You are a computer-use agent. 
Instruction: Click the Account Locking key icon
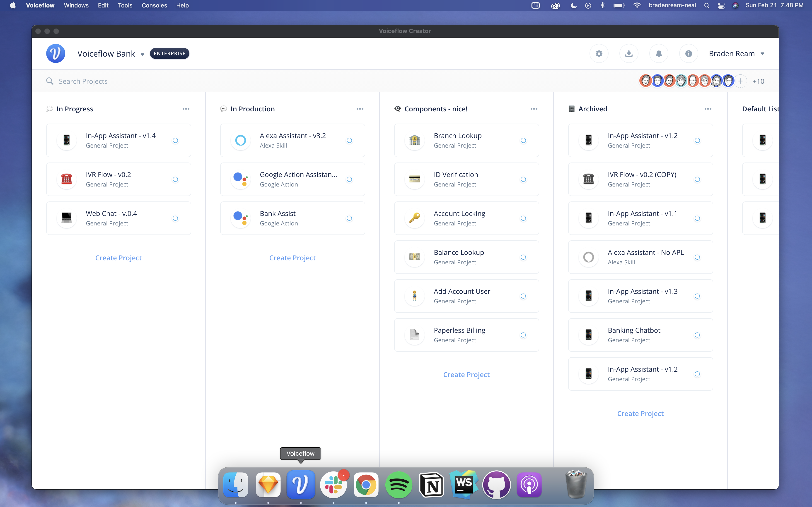coord(414,218)
